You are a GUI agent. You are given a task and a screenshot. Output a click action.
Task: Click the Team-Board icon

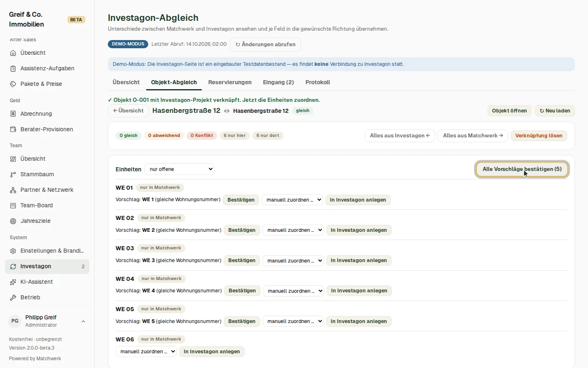(x=13, y=205)
